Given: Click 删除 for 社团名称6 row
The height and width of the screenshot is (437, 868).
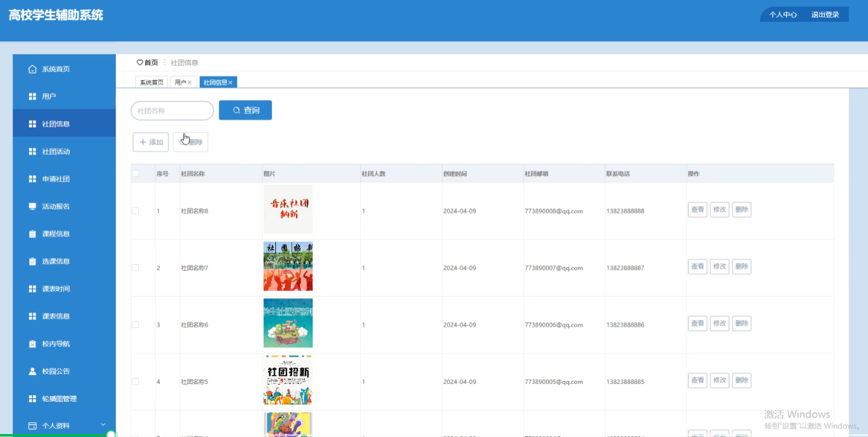Looking at the screenshot, I should tap(742, 324).
